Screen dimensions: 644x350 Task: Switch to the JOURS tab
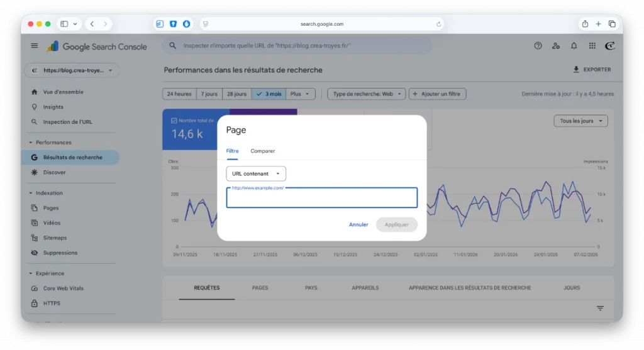click(571, 288)
